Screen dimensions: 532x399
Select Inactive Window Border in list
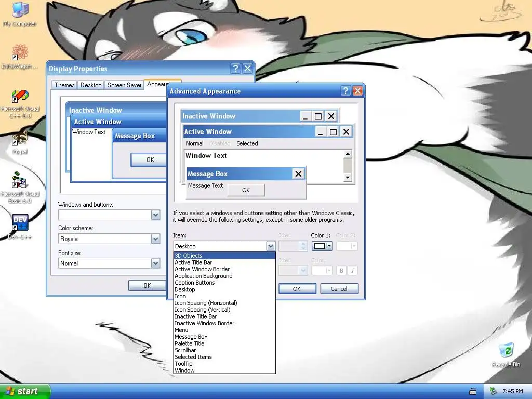tap(224, 323)
